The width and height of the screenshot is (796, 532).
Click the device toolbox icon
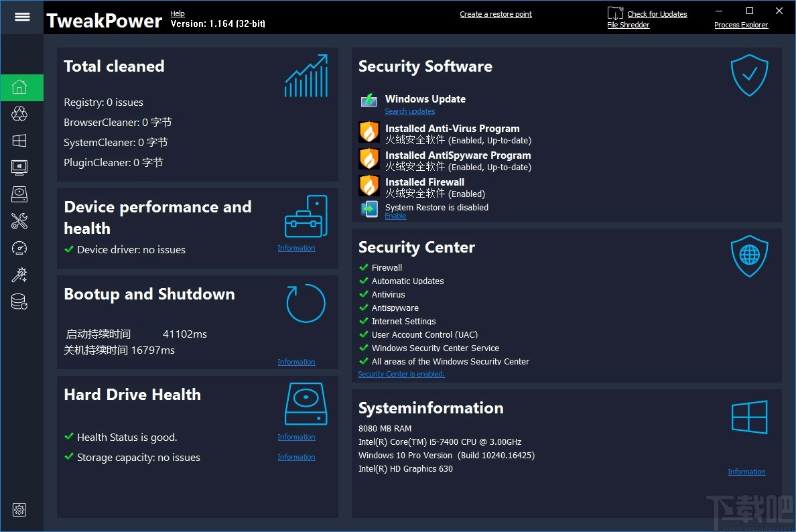(x=306, y=217)
